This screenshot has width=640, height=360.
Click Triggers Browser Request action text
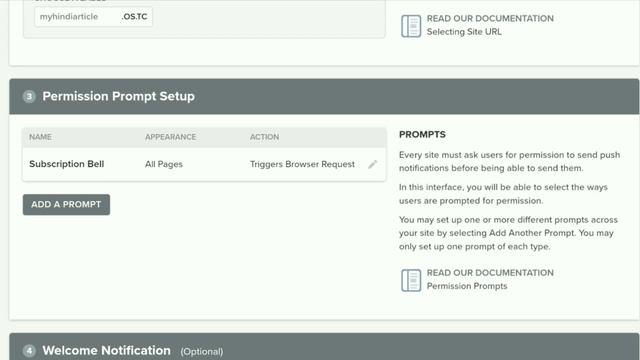302,164
